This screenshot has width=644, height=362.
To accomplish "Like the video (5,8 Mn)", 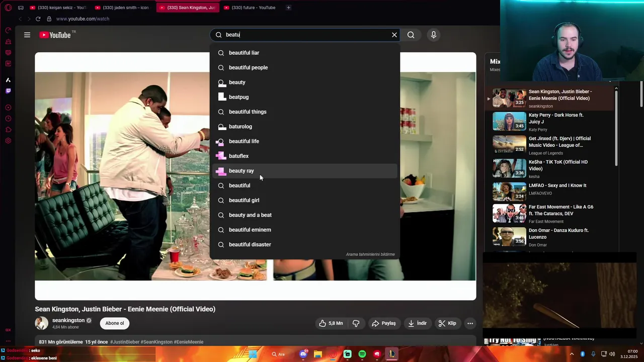I will [331, 323].
